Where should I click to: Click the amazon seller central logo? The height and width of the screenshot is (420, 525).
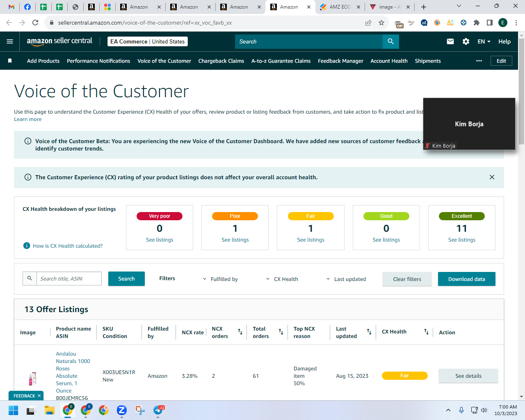pyautogui.click(x=59, y=41)
